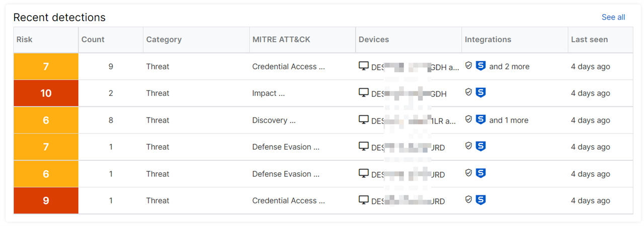The width and height of the screenshot is (644, 226).
Task: Click the monitor icon in the risk 9 row
Action: click(363, 200)
